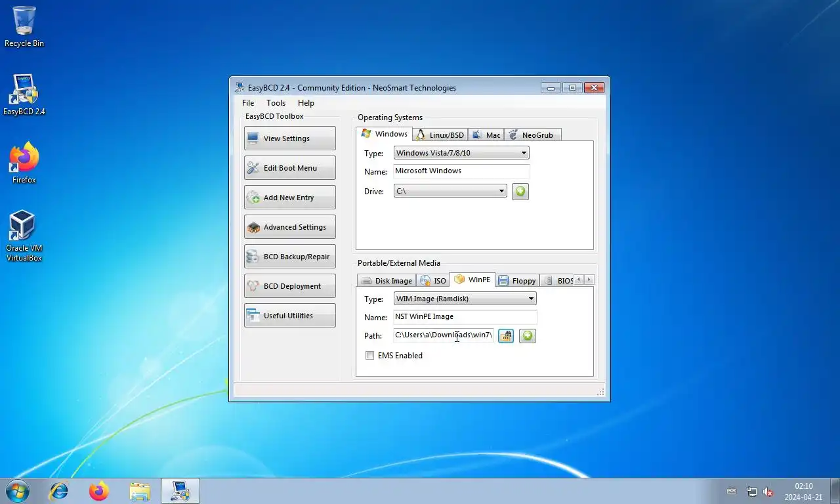840x504 pixels.
Task: Click the browse file icon beside Path
Action: (x=506, y=336)
